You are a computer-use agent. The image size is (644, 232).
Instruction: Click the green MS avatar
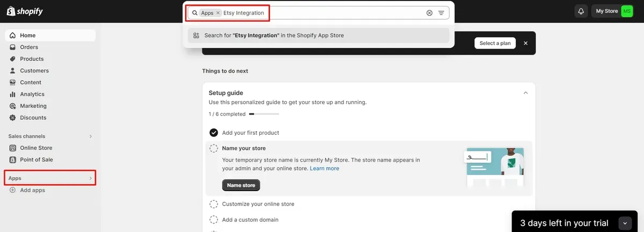point(627,11)
